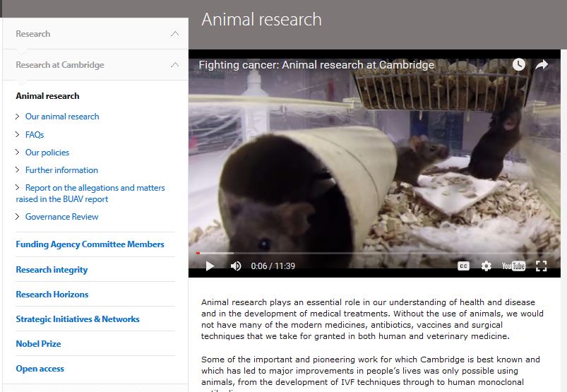
Task: Collapse the Research section chevron
Action: tap(174, 34)
